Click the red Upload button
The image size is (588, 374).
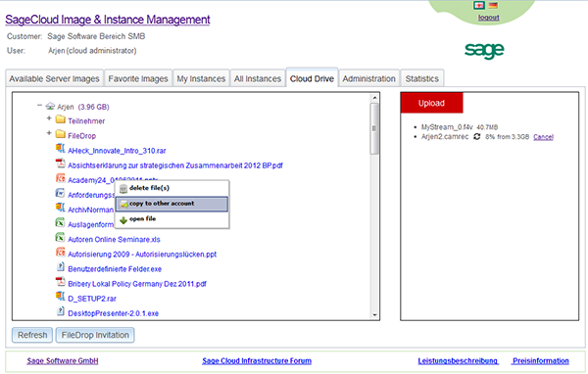point(431,103)
